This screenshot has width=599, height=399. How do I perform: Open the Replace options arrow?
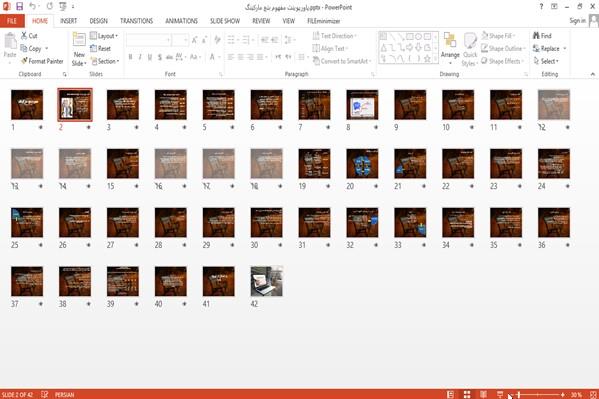click(565, 49)
